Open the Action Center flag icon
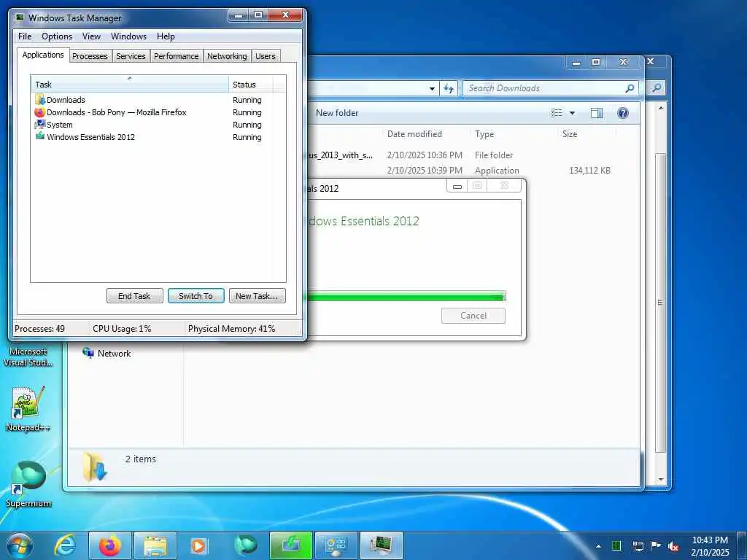This screenshot has width=747, height=560. coord(655,546)
